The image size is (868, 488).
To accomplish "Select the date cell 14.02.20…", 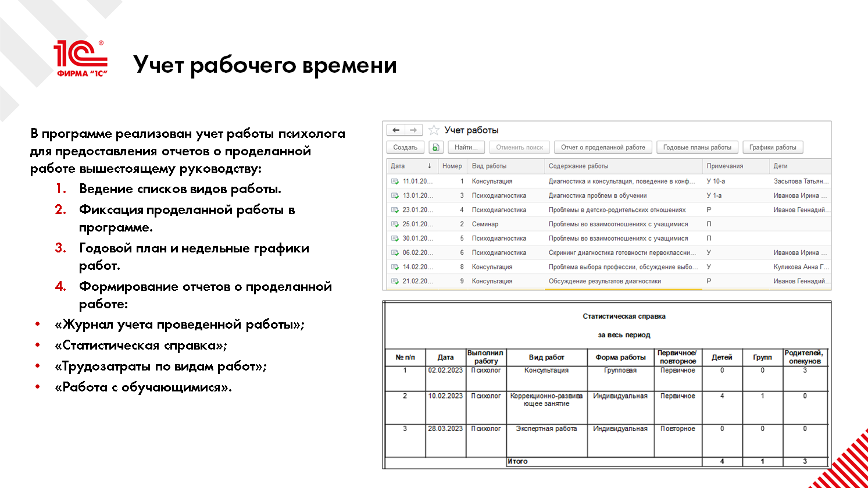I will coord(417,267).
